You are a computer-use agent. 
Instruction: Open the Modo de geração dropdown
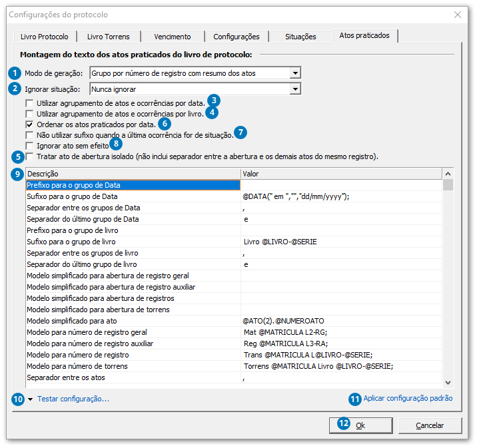coord(295,73)
